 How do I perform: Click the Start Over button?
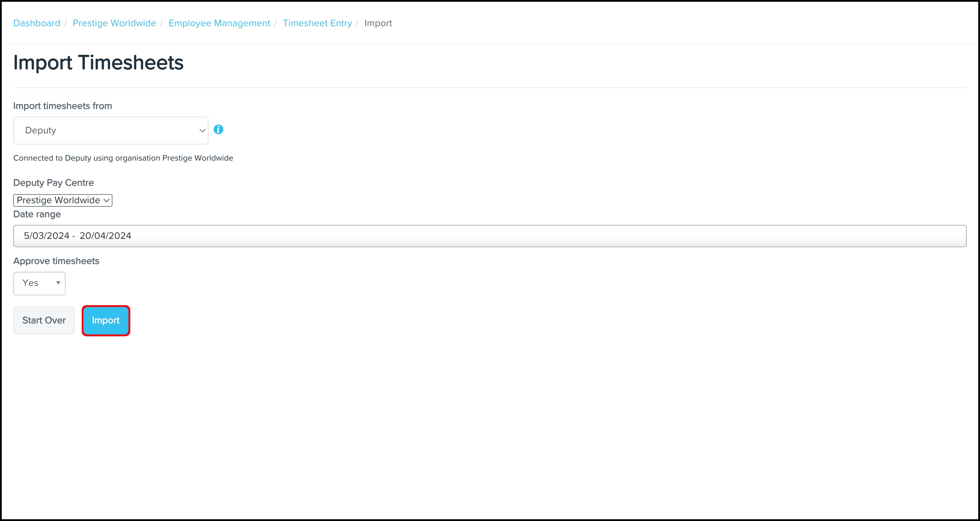coord(44,320)
